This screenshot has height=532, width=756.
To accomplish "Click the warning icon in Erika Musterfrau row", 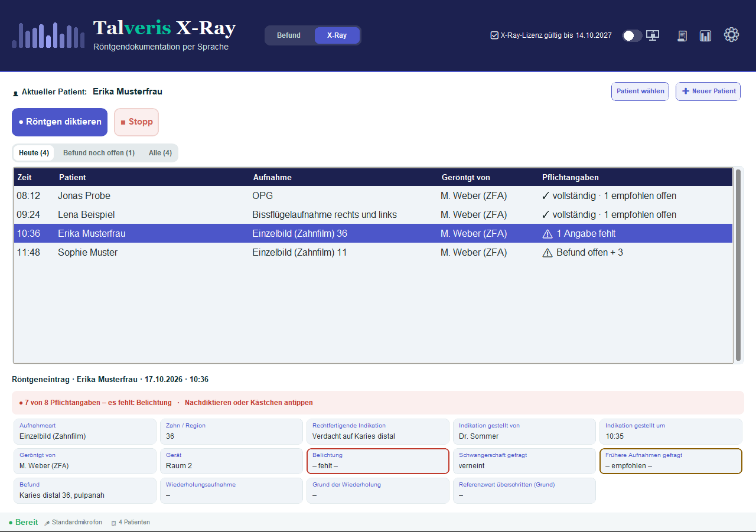I will pos(548,234).
